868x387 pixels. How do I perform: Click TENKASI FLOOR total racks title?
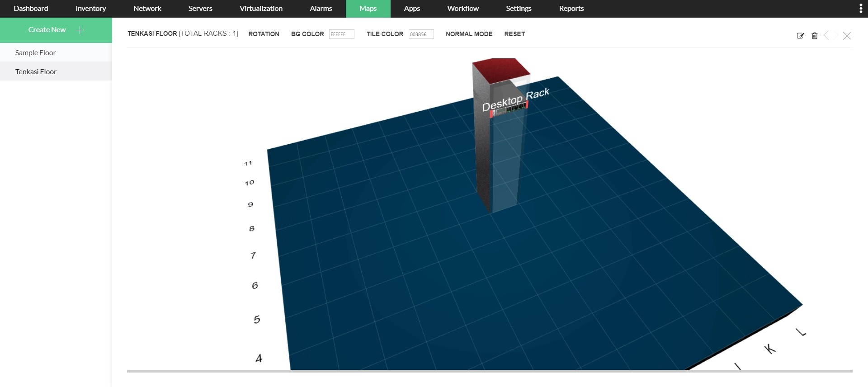coord(183,33)
